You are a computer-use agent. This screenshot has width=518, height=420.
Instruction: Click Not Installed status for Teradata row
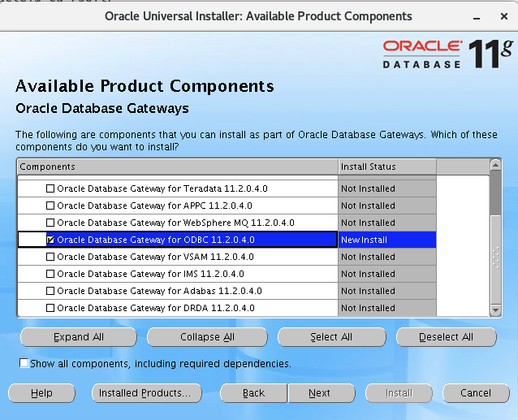pos(387,188)
